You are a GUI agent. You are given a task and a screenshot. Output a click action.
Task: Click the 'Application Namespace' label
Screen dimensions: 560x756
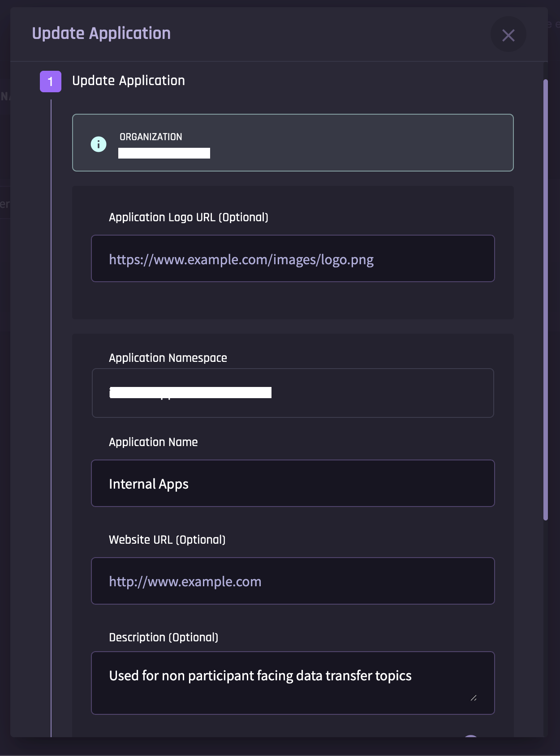click(168, 358)
